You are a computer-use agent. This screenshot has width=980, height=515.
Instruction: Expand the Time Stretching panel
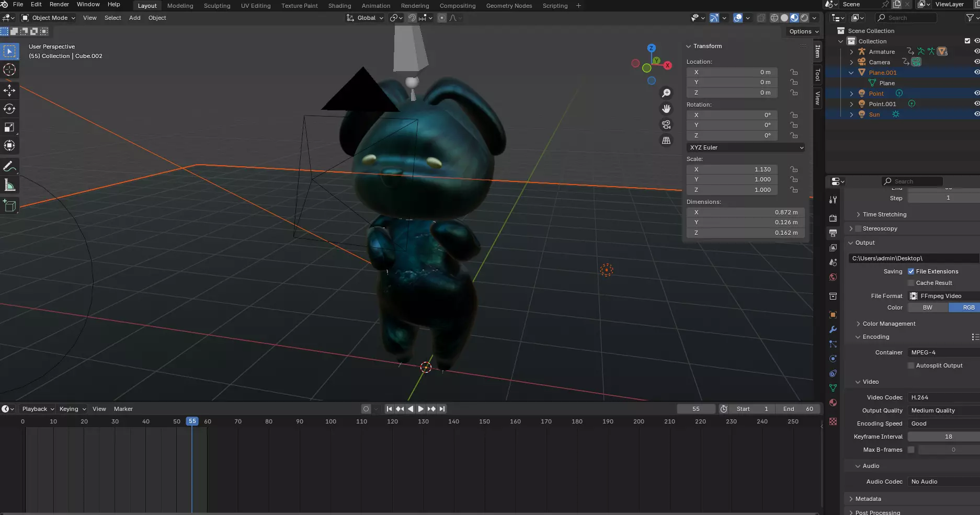[x=884, y=214]
